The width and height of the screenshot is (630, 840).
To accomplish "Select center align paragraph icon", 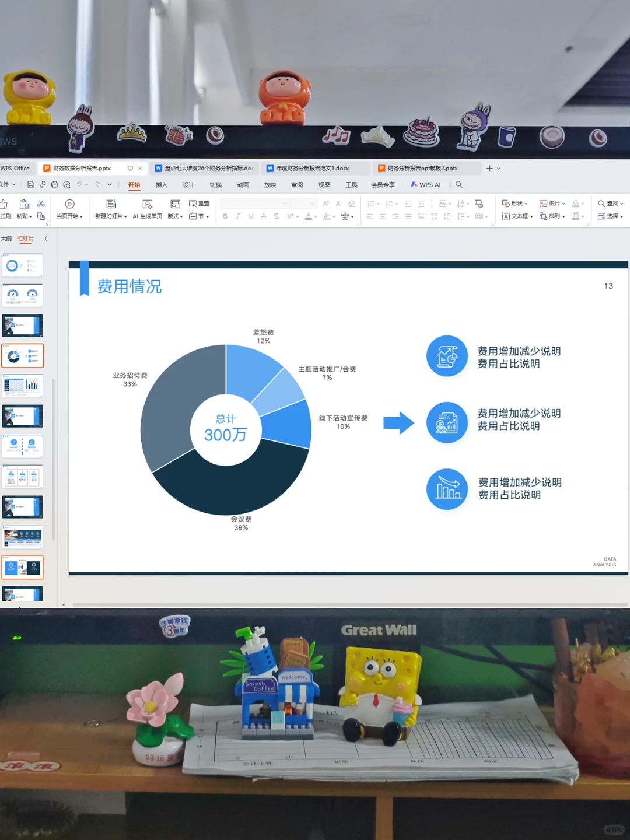I will point(383,216).
